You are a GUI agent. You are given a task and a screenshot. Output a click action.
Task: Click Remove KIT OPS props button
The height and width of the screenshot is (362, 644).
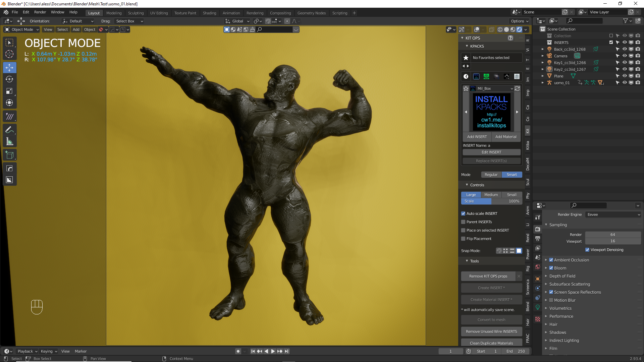tap(488, 276)
